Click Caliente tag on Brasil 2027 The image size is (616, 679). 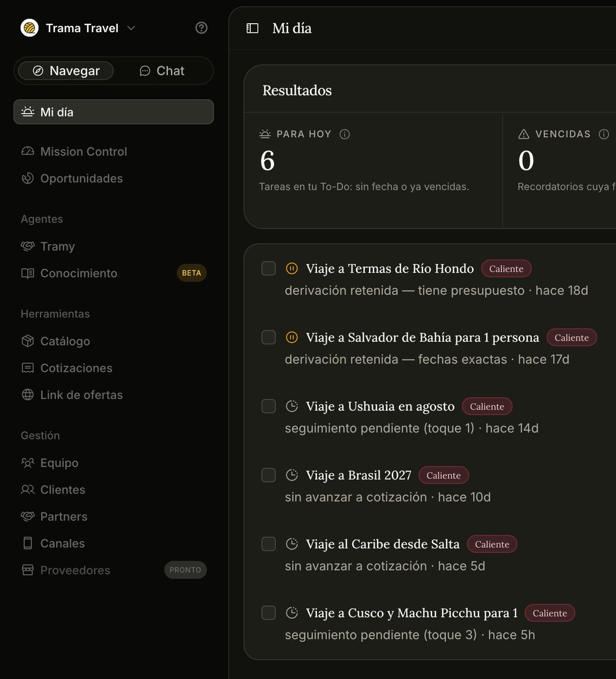(x=443, y=475)
